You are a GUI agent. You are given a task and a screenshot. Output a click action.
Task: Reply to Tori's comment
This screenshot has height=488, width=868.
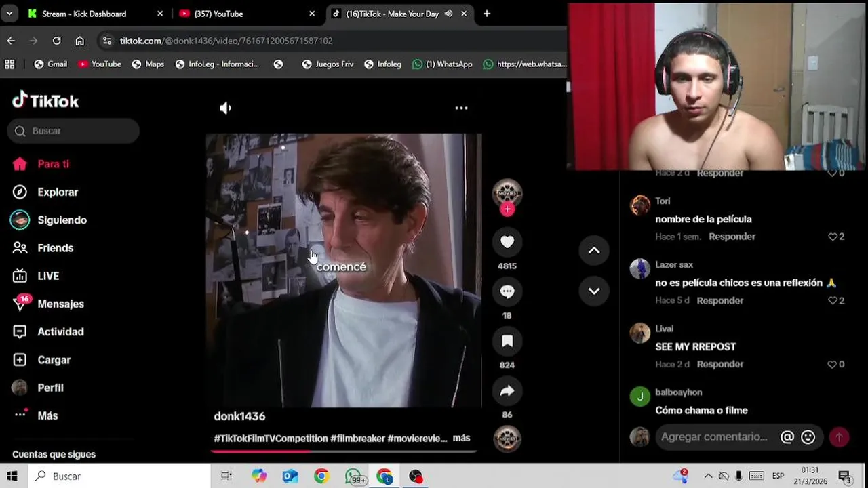(732, 237)
